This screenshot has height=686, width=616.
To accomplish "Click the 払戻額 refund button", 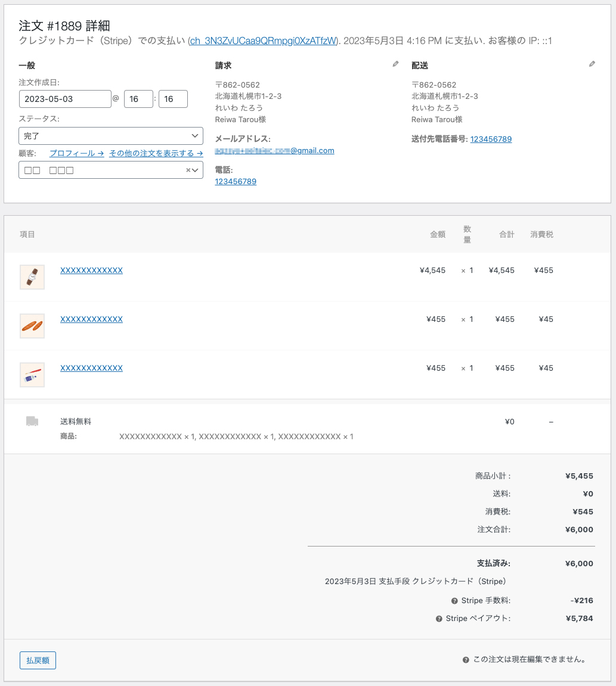I will [x=38, y=660].
